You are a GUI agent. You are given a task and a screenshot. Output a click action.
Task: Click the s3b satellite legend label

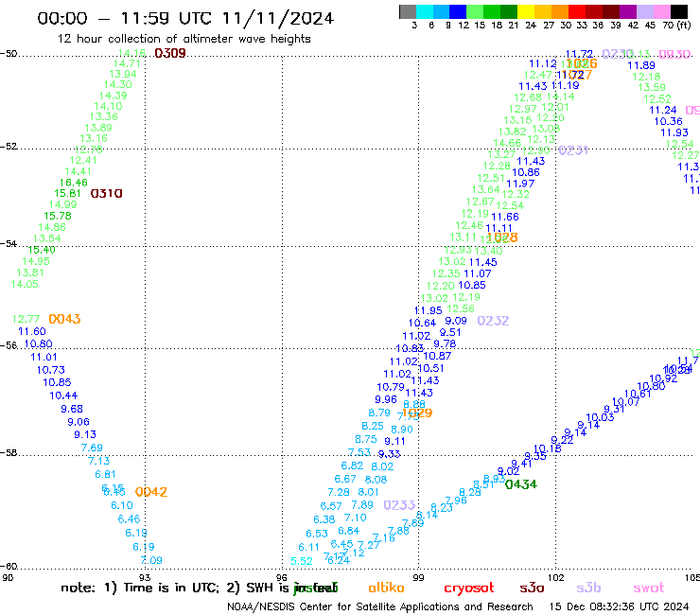point(588,588)
